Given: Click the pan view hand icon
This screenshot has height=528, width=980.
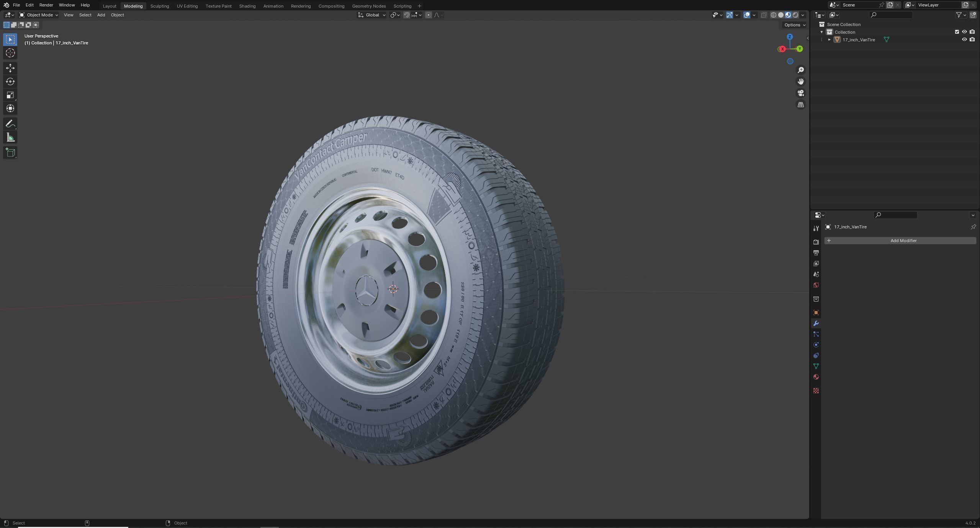Looking at the screenshot, I should 800,81.
